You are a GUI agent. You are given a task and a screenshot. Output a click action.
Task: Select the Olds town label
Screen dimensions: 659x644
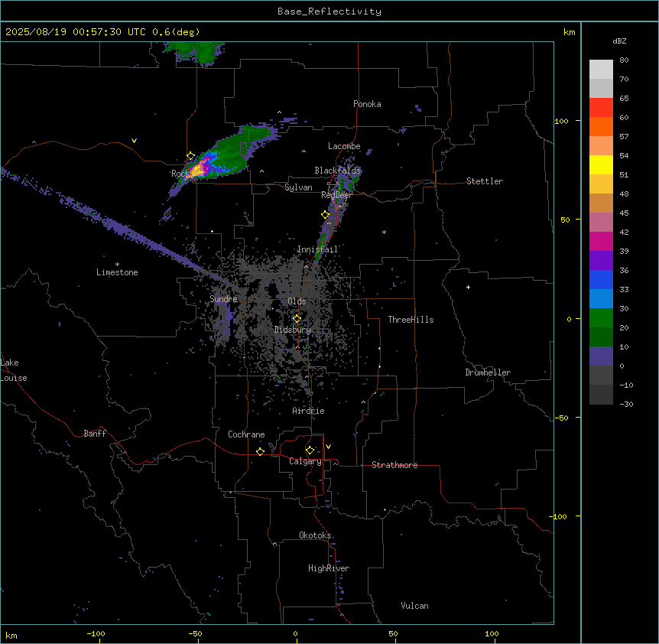297,301
